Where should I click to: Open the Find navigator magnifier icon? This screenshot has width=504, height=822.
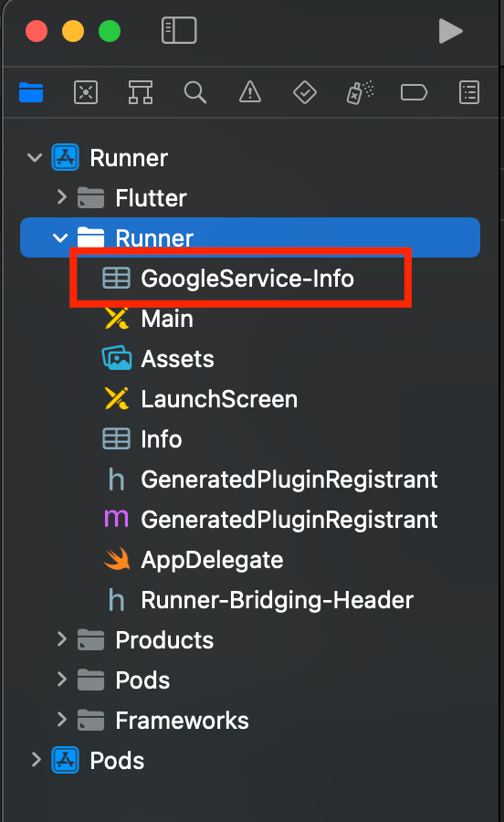194,93
